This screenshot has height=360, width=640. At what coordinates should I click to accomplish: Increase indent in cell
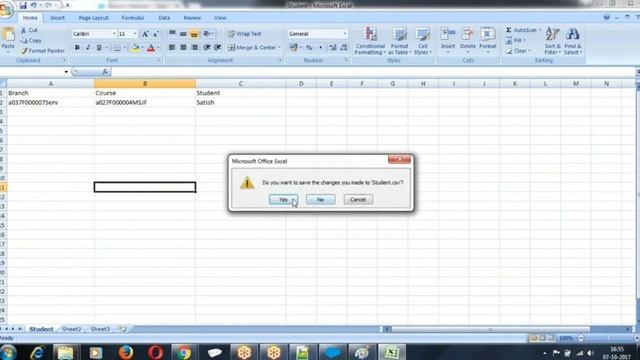click(218, 48)
